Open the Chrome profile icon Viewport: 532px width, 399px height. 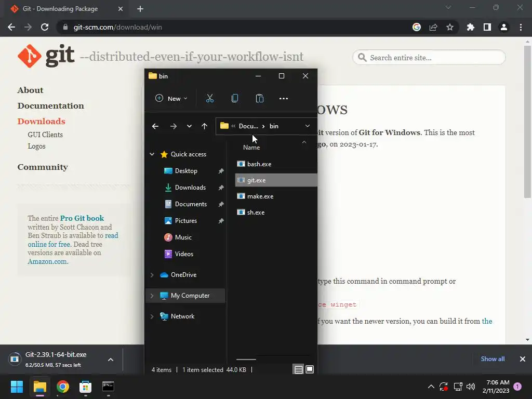pyautogui.click(x=504, y=27)
